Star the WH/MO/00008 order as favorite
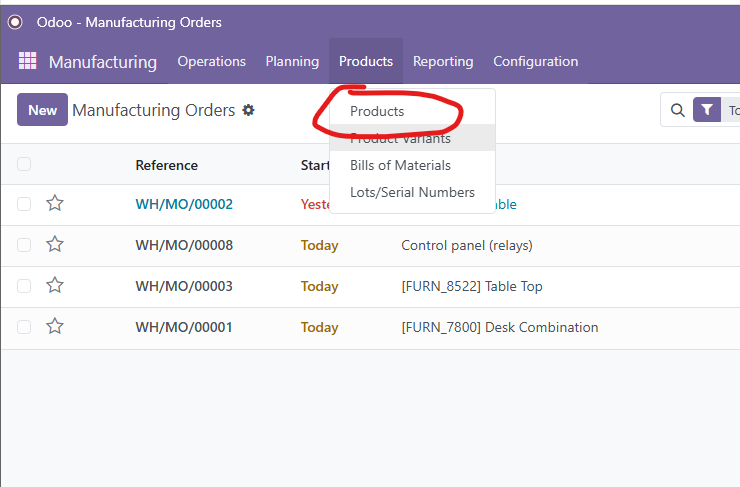This screenshot has width=740, height=487. pyautogui.click(x=55, y=245)
